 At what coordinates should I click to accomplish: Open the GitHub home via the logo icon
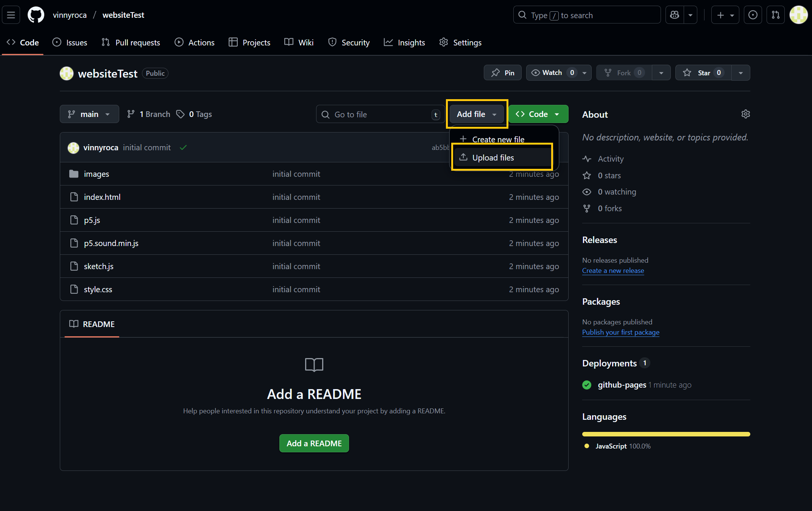(x=36, y=15)
